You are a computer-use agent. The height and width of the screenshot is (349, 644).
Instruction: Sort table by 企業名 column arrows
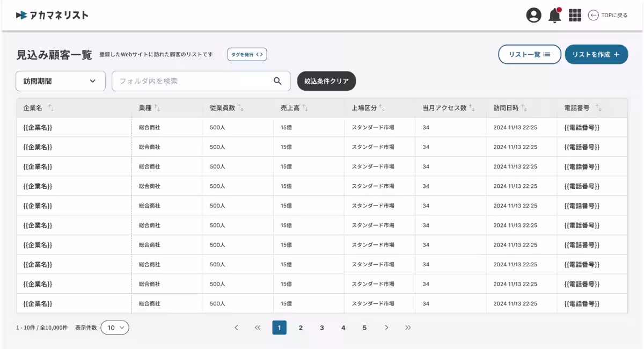coord(51,108)
